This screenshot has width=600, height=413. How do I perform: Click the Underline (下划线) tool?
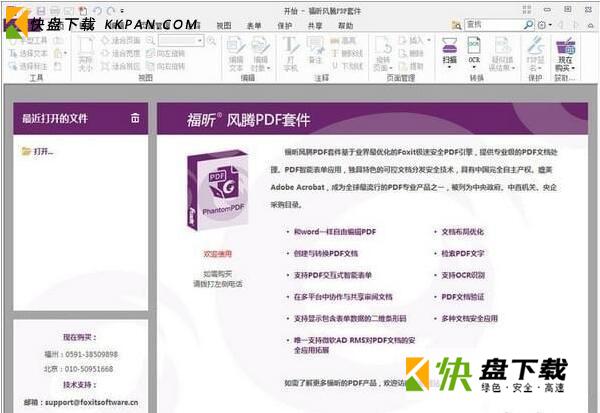tap(347, 66)
